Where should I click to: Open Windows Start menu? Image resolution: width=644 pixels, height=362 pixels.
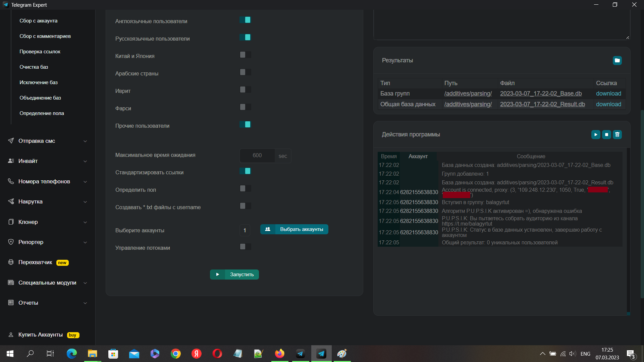pyautogui.click(x=10, y=354)
